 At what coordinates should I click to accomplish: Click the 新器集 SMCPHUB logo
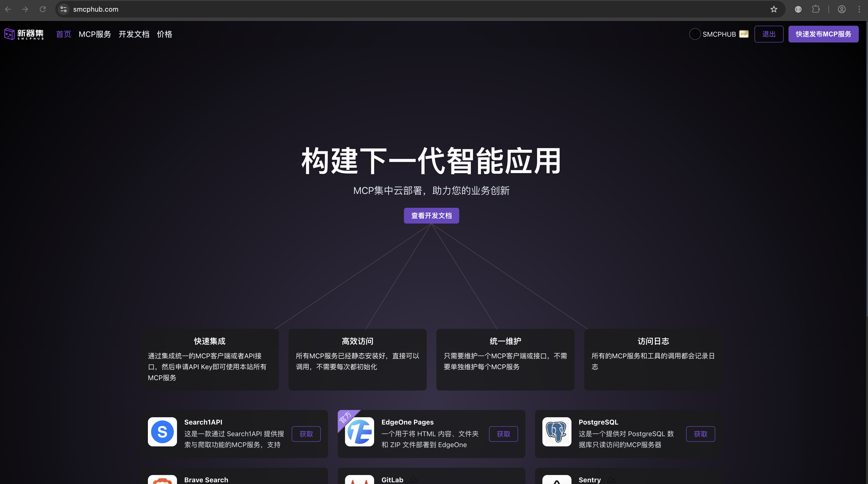pos(24,34)
